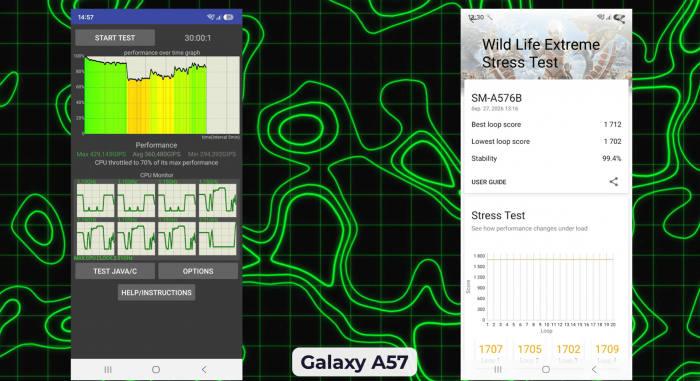Click the CPU throttled to 70% message

156,163
